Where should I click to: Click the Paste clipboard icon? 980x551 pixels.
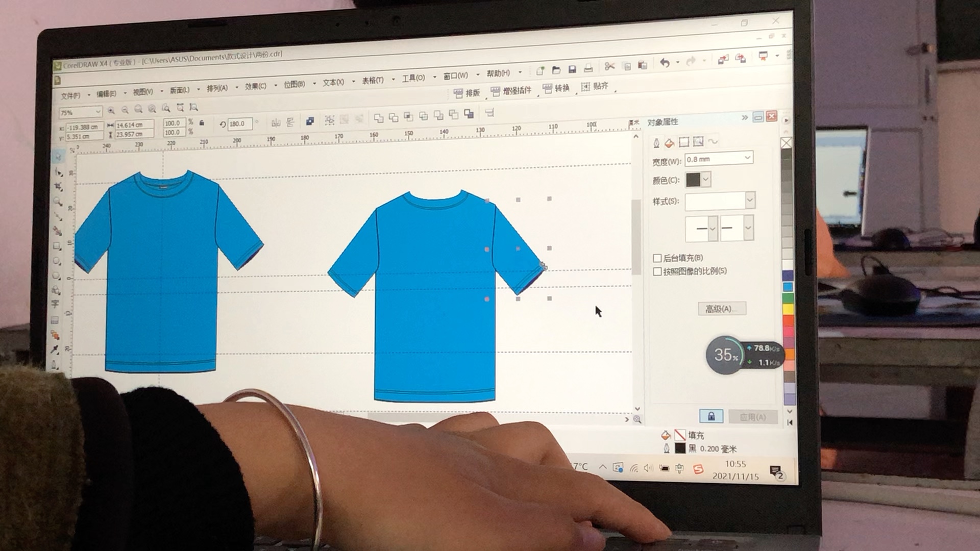tap(643, 65)
